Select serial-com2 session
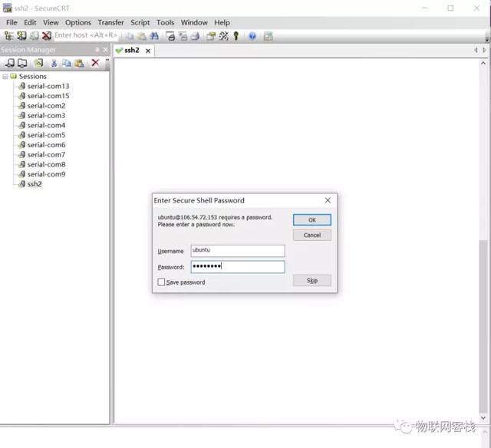Image resolution: width=491 pixels, height=448 pixels. point(42,106)
